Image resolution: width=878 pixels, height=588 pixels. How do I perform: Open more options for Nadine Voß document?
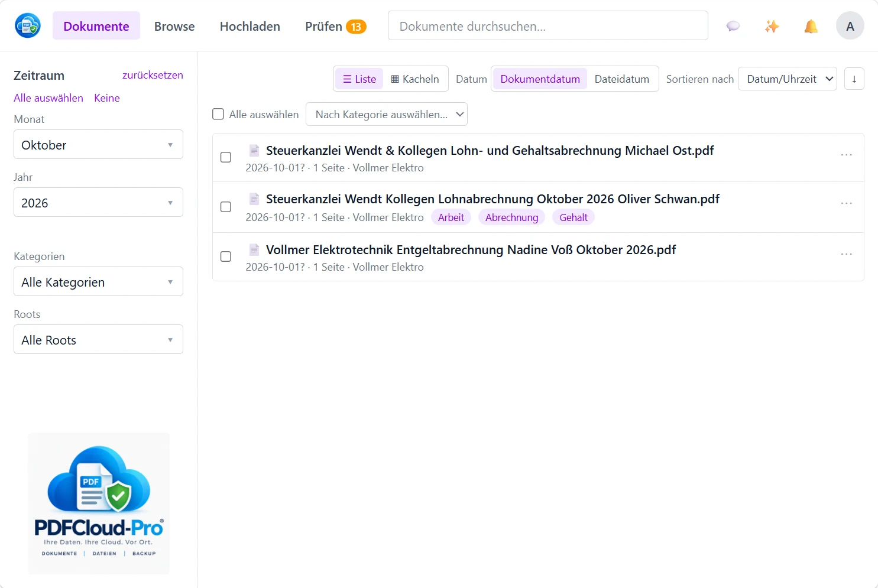coord(847,254)
